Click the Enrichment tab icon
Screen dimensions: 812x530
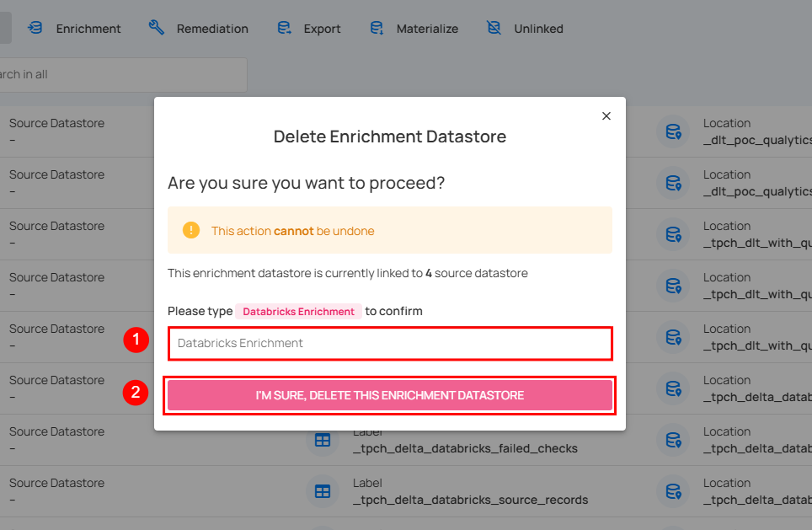pyautogui.click(x=35, y=28)
